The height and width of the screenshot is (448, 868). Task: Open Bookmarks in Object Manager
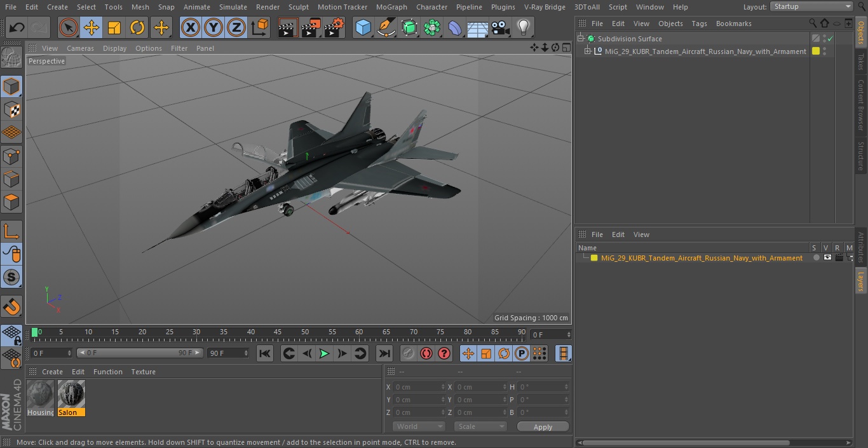click(x=733, y=24)
